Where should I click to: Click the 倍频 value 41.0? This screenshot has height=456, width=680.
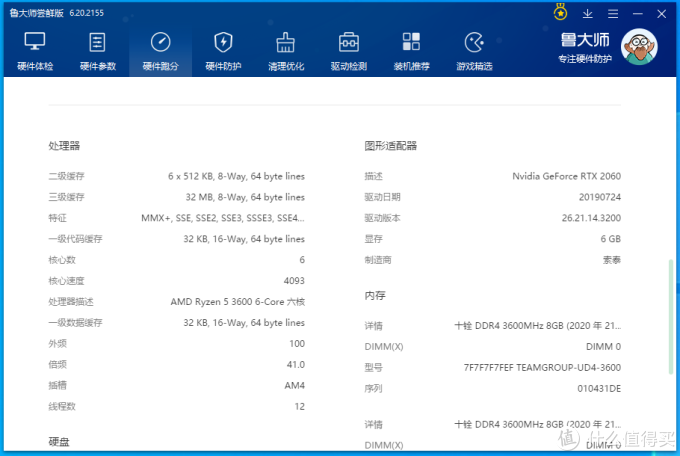[x=296, y=364]
